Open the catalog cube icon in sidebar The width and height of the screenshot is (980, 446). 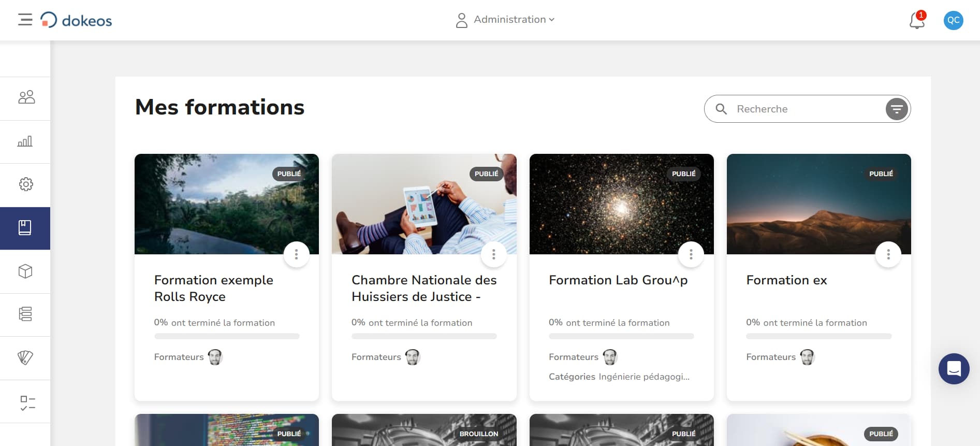(26, 271)
